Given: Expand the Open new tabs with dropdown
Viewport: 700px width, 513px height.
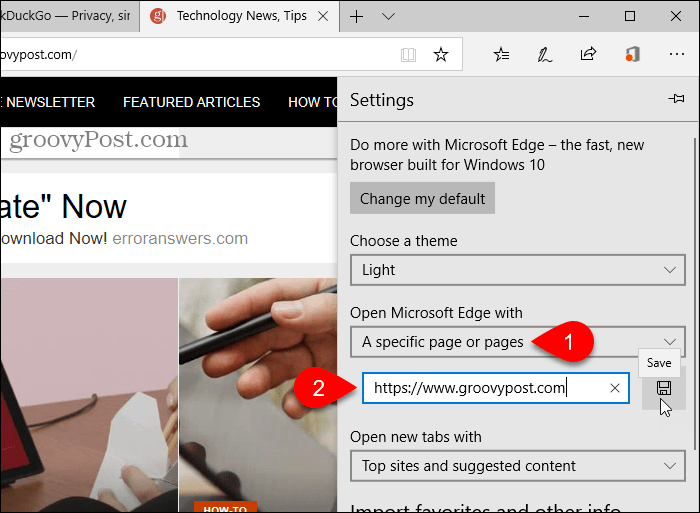Looking at the screenshot, I should coord(518,466).
